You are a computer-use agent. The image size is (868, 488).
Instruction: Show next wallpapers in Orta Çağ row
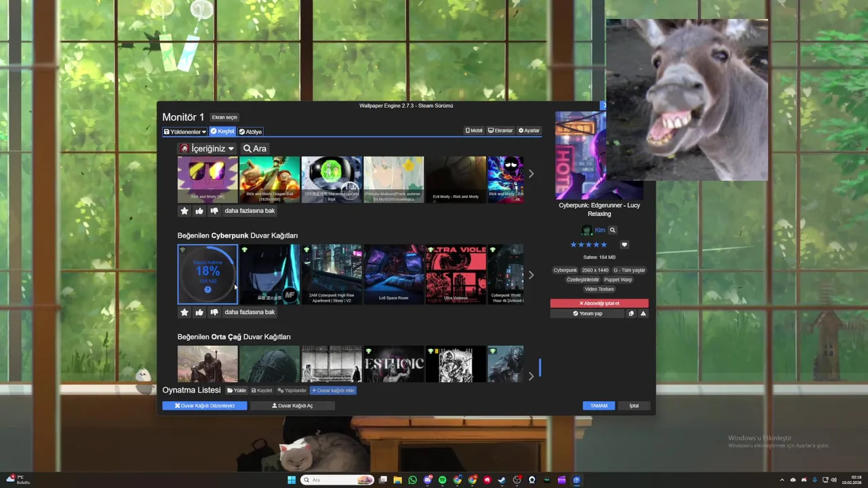tap(531, 376)
